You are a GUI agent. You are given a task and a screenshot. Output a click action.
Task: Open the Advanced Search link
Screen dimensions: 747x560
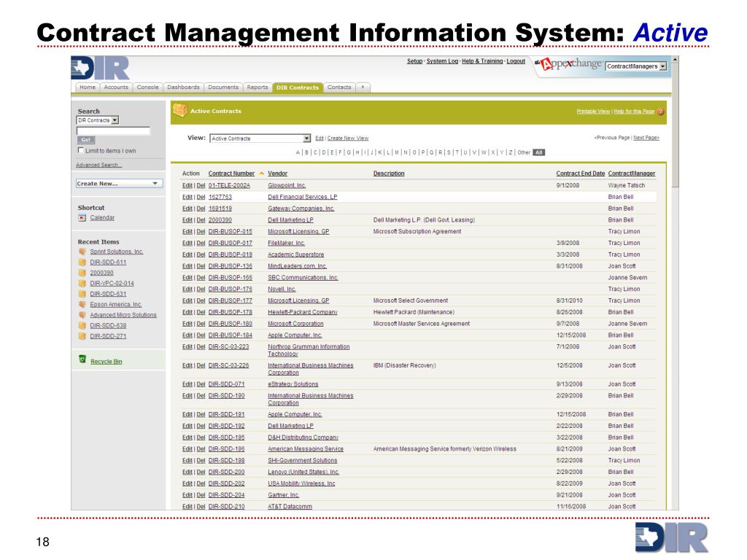point(99,165)
